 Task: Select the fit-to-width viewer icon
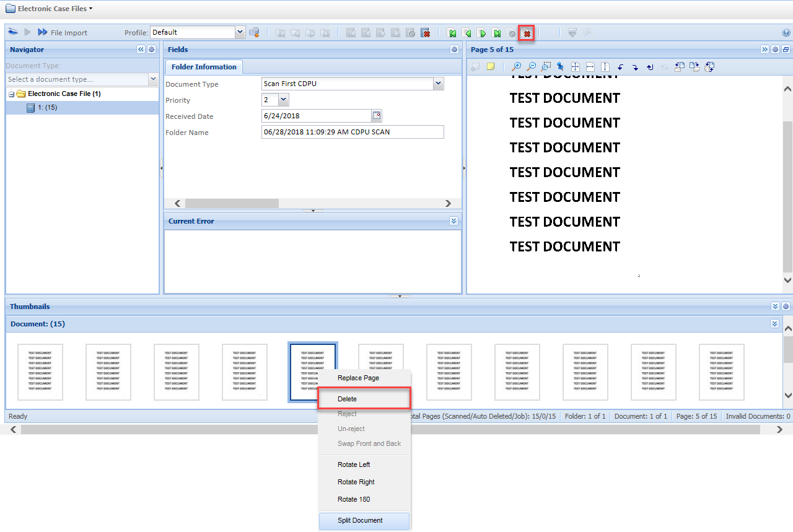coord(590,67)
